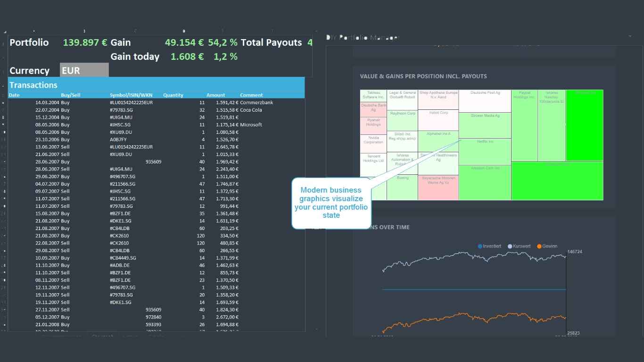Select the Irobot Corp treemap tile
Image resolution: width=644 pixels, height=362 pixels.
coord(438,120)
